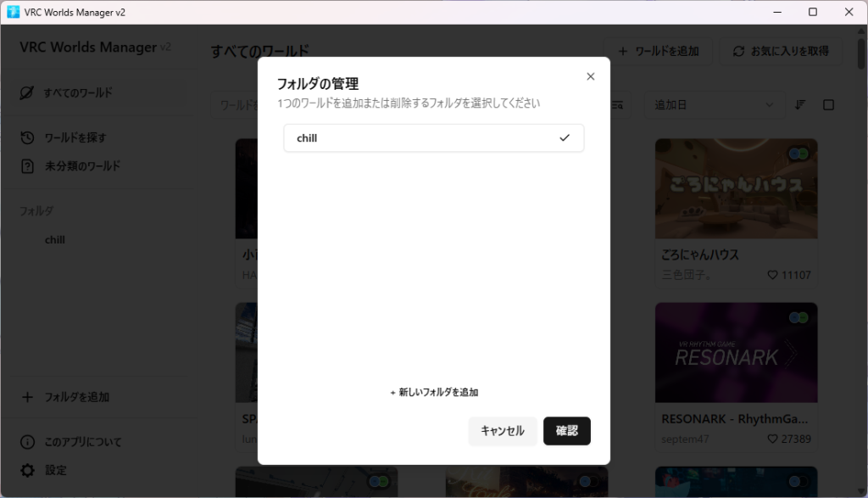Click the info icon for このアプリについて
The image size is (868, 498).
point(27,442)
